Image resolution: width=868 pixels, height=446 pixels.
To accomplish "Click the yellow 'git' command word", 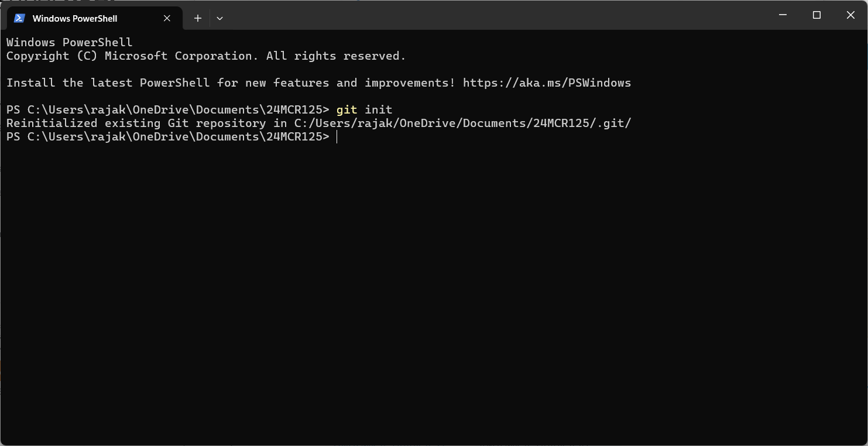I will (346, 109).
